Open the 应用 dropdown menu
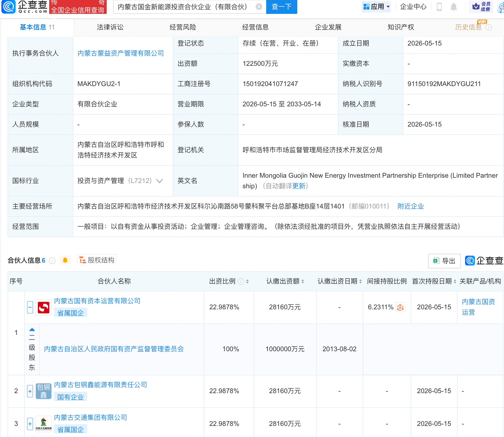The width and height of the screenshot is (504, 437). 376,7
